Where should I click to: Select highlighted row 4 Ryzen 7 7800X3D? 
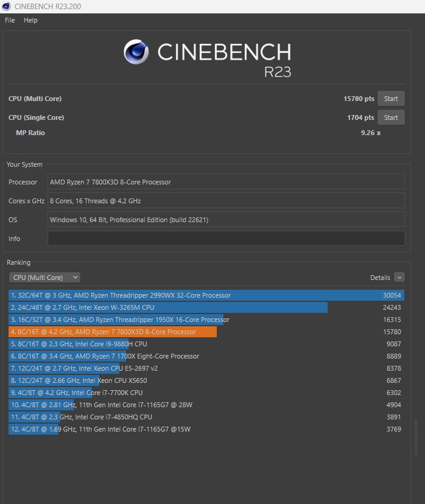tap(206, 332)
